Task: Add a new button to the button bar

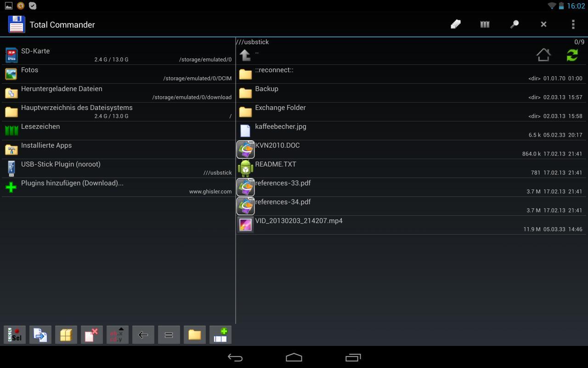Action: (220, 334)
